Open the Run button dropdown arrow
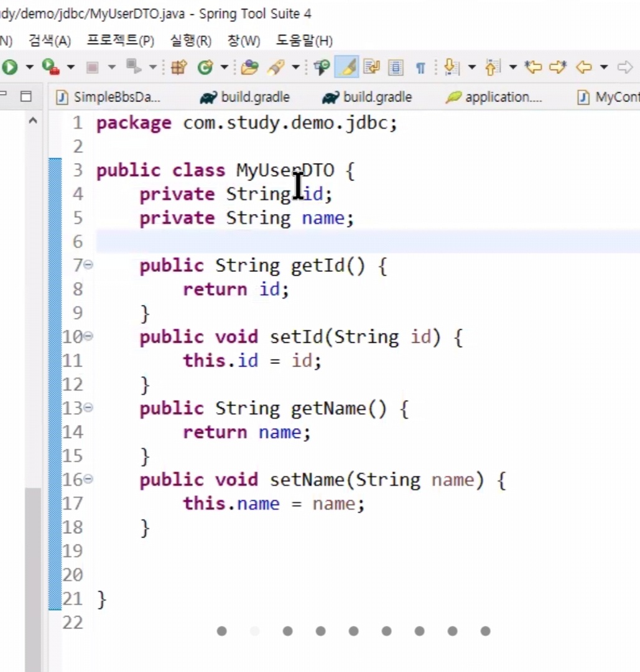 pos(30,67)
